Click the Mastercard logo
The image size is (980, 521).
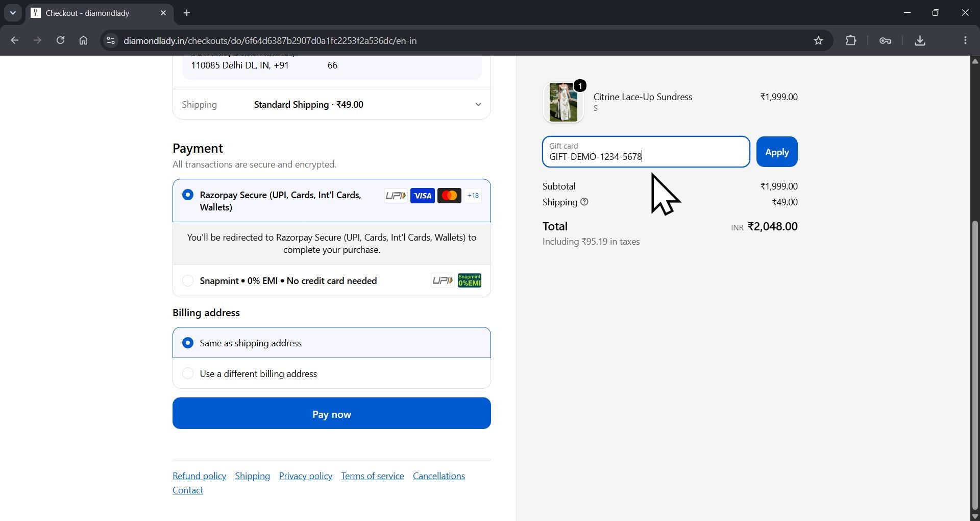(x=449, y=196)
